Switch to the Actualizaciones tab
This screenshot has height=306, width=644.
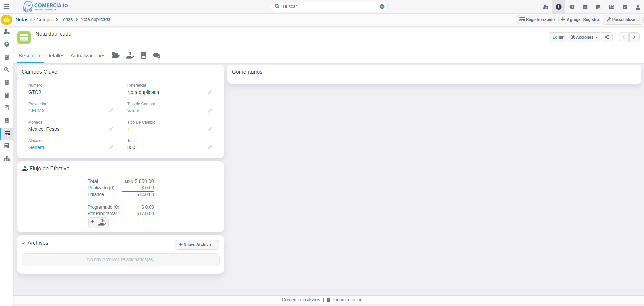[x=88, y=56]
